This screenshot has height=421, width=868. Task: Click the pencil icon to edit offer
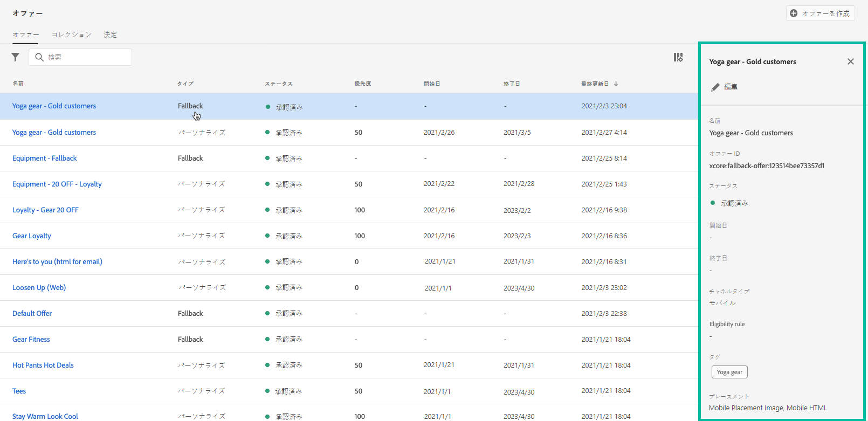715,87
